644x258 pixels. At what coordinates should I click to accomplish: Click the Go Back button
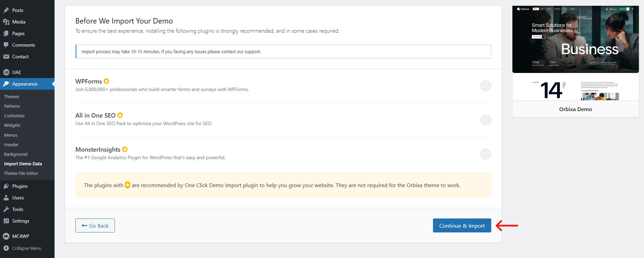(95, 226)
